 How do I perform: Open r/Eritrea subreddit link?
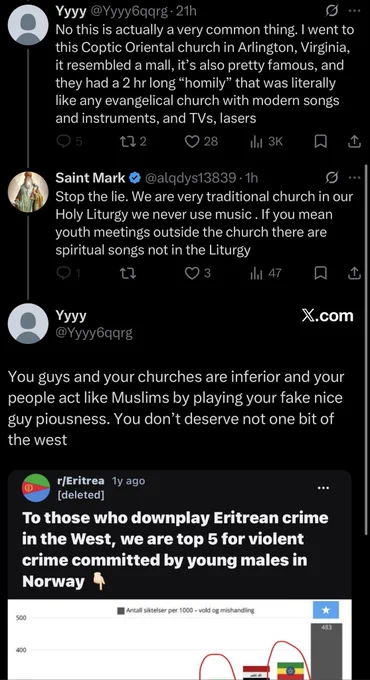coord(81,481)
